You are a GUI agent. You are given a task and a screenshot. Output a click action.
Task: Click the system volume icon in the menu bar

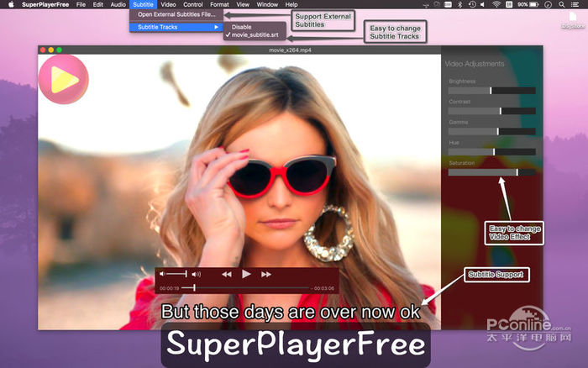(483, 4)
